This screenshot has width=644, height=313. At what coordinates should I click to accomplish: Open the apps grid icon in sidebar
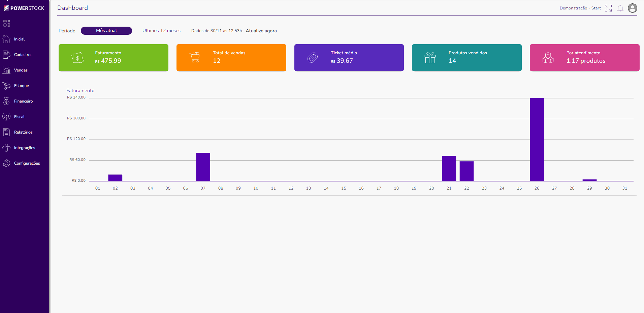(6, 24)
